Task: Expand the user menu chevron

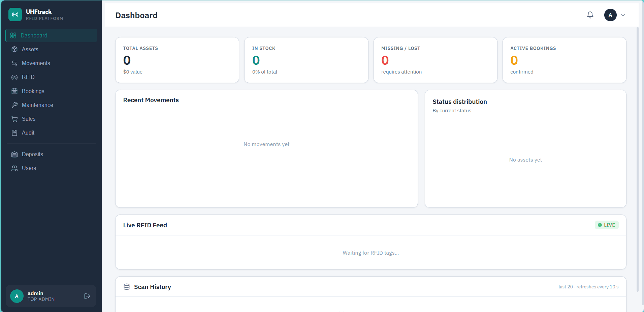Action: [x=623, y=15]
